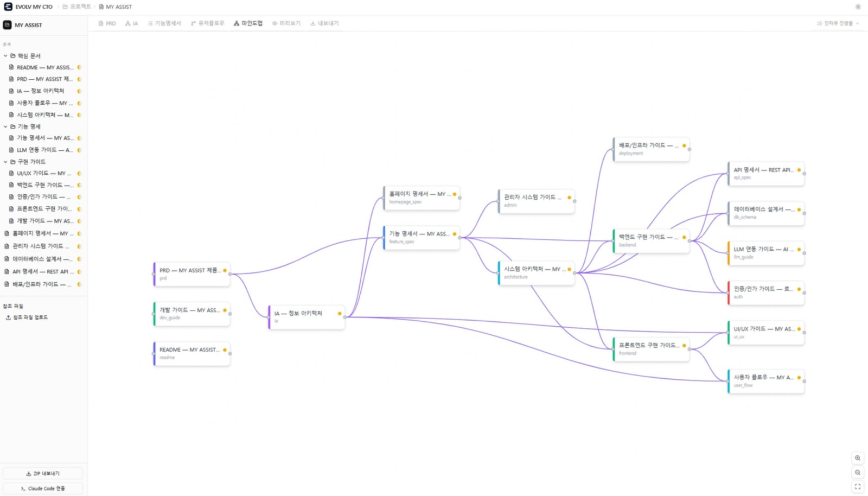Toggle status dot on 백엔드 구현 가이드 node
This screenshot has width=868, height=496.
point(684,237)
